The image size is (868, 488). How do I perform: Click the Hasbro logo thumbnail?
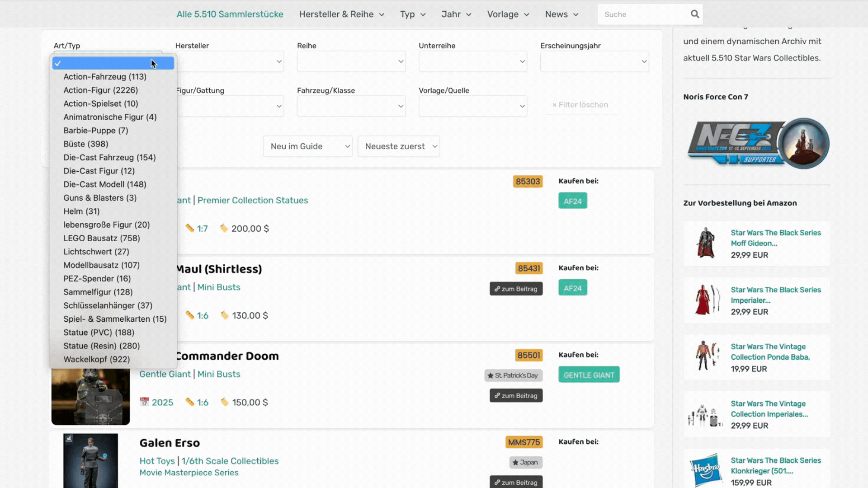click(x=706, y=469)
